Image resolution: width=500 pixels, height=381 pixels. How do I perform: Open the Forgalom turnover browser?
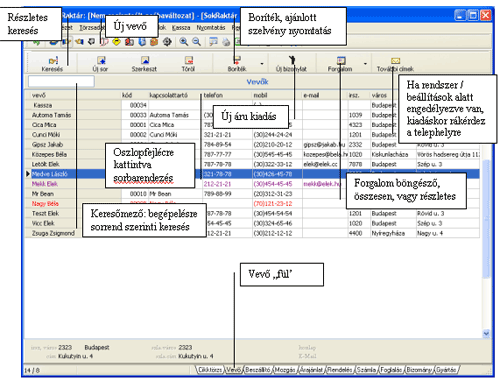(x=340, y=64)
